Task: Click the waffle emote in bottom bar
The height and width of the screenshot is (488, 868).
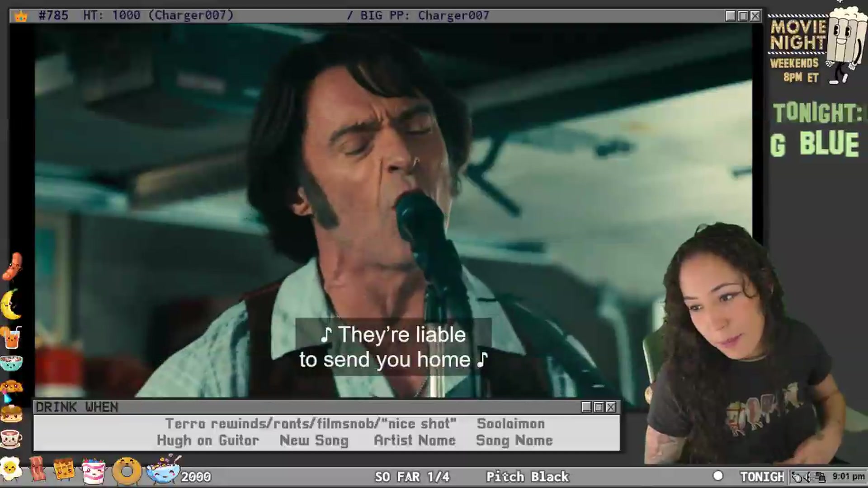Action: [x=64, y=469]
